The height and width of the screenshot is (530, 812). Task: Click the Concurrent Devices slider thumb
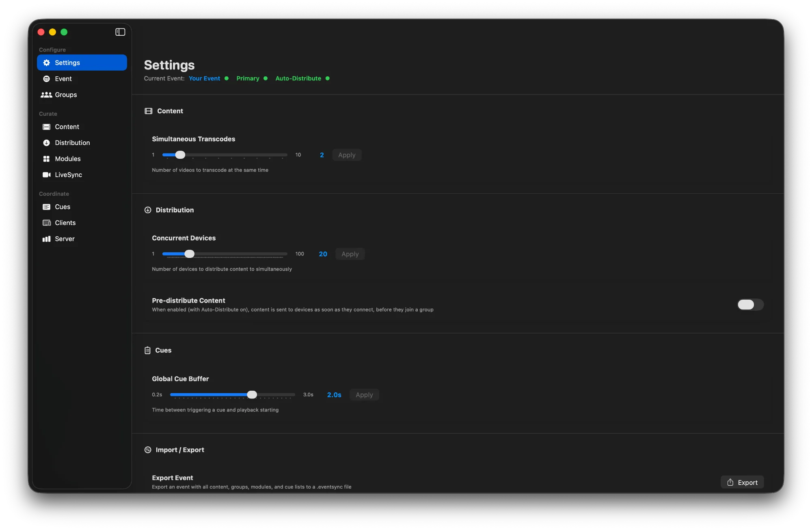point(189,254)
